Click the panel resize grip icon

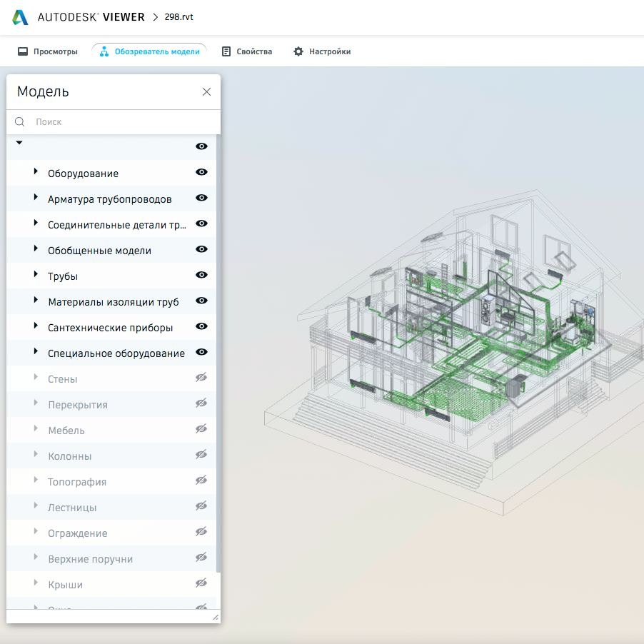[216, 617]
